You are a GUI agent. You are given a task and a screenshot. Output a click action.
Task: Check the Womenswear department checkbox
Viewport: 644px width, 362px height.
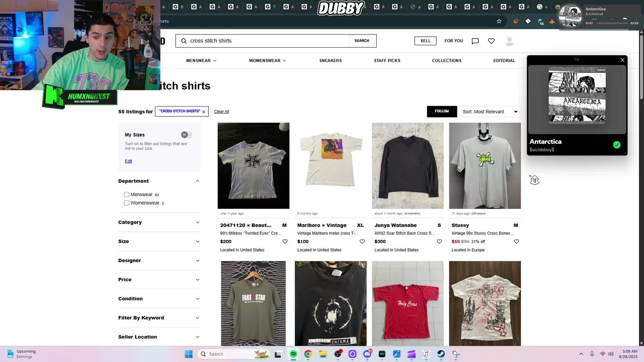(x=127, y=203)
